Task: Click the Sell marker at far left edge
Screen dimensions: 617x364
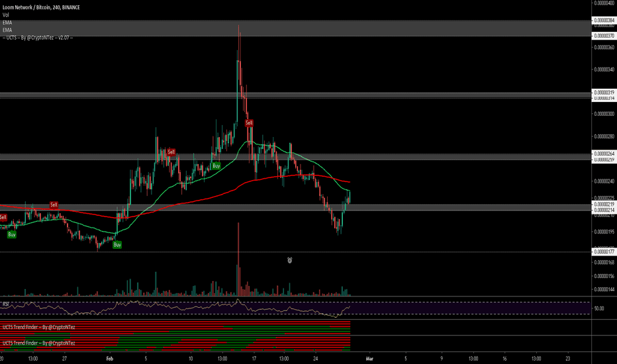Action: pos(3,217)
